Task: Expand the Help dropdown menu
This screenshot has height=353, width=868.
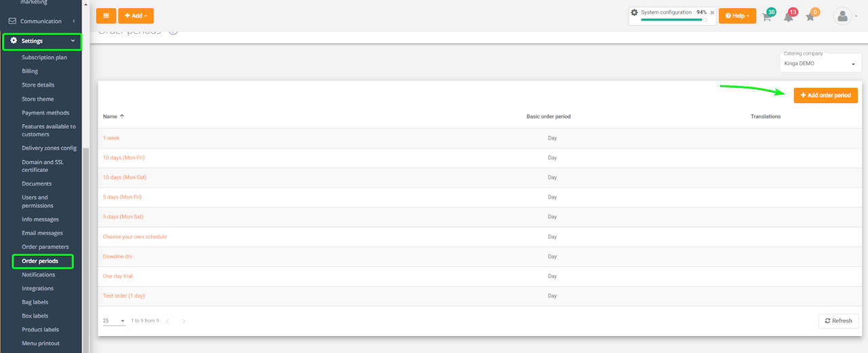Action: point(737,16)
